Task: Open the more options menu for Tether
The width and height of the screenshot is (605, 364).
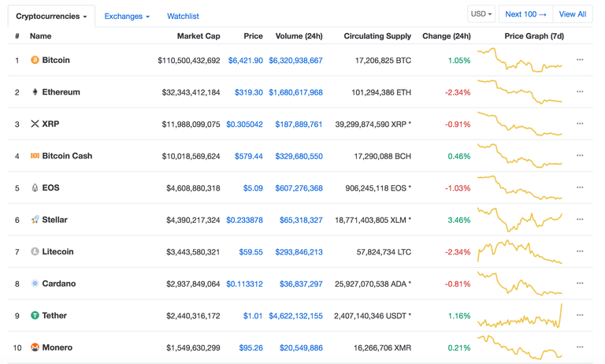Action: coord(580,315)
